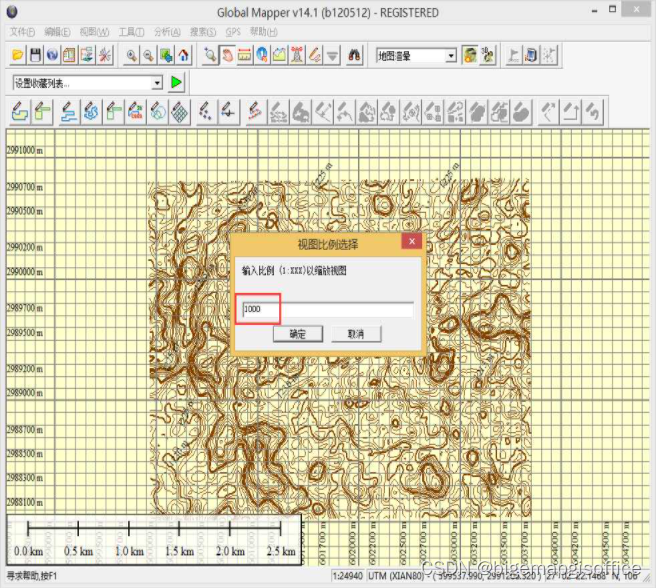
Task: Open data files with the folder icon
Action: (x=18, y=55)
